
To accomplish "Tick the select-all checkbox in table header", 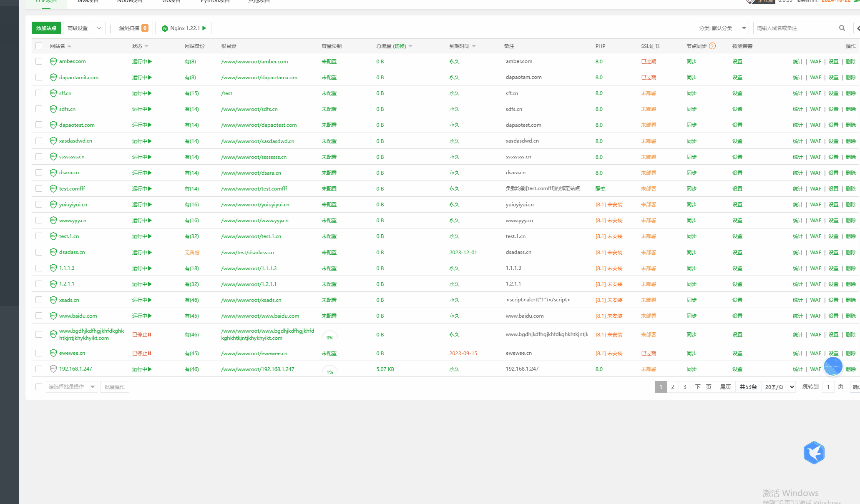I will 39,46.
